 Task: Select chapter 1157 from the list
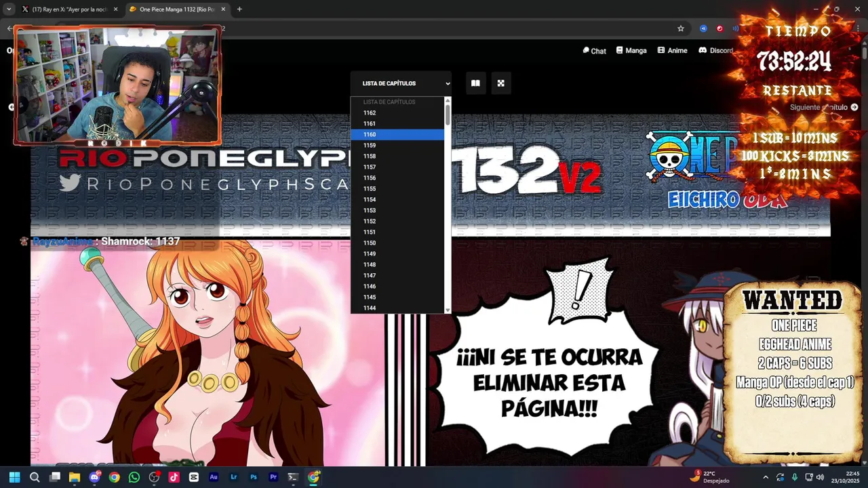click(x=397, y=167)
